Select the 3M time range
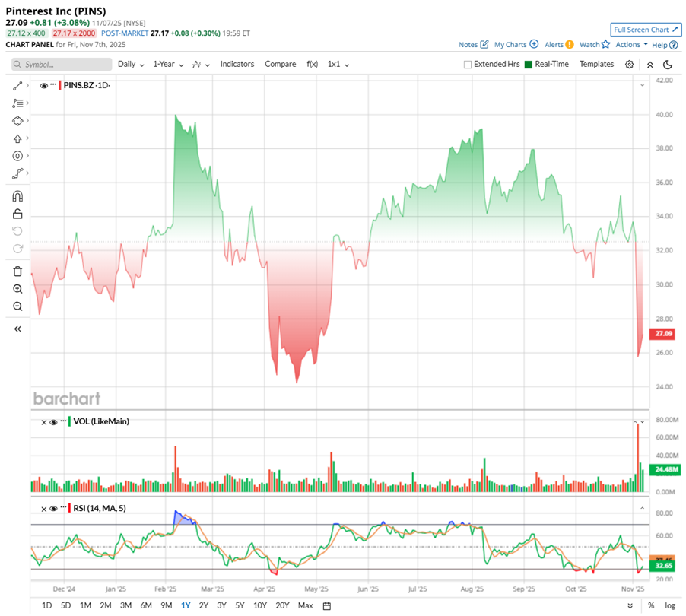 click(126, 605)
